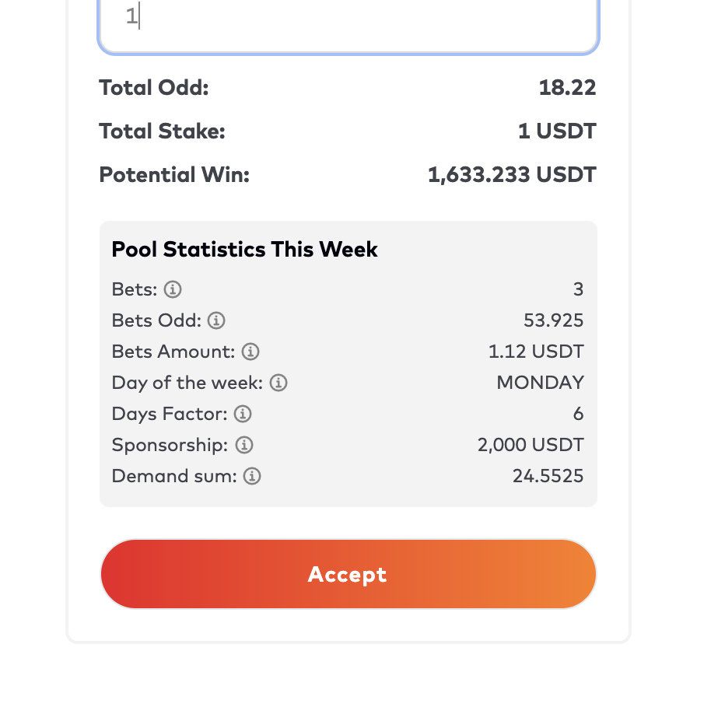Open the Sponsorship info icon
The image size is (725, 728).
click(x=244, y=445)
